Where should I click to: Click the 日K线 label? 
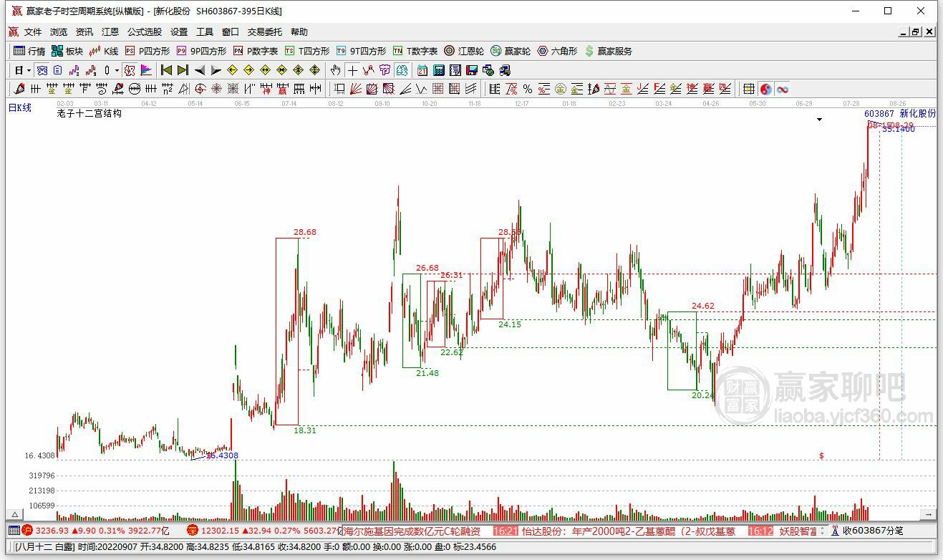(20, 107)
